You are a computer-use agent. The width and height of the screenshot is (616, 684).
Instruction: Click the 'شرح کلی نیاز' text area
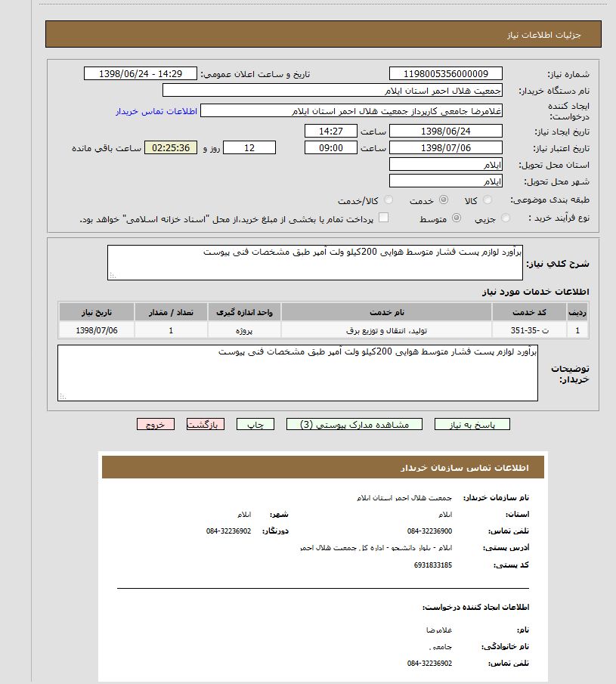pos(315,262)
